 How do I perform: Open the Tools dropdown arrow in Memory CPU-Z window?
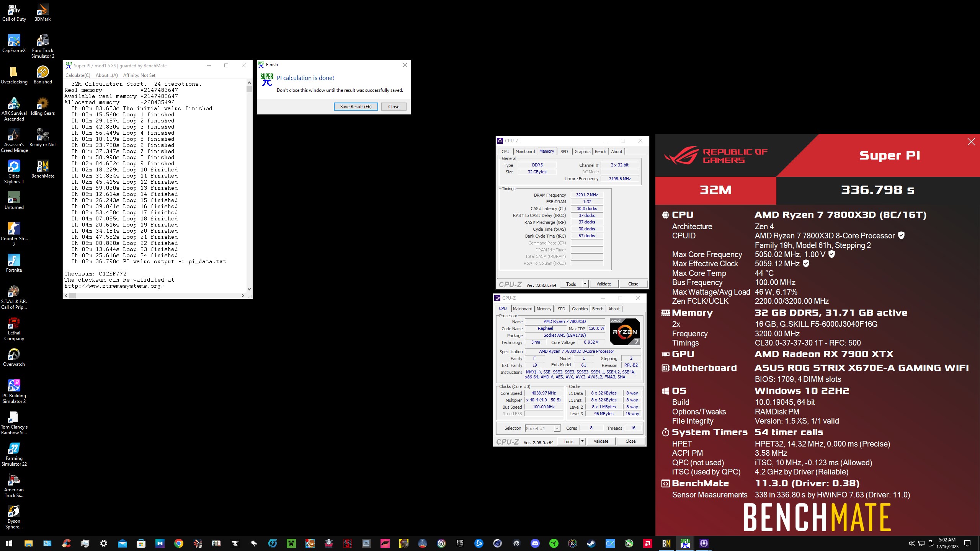pos(585,284)
